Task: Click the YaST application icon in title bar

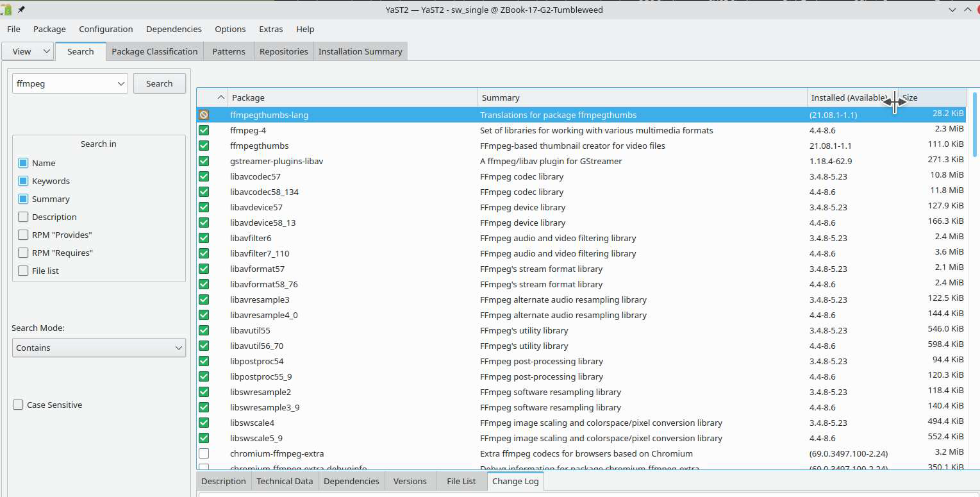Action: coord(6,10)
